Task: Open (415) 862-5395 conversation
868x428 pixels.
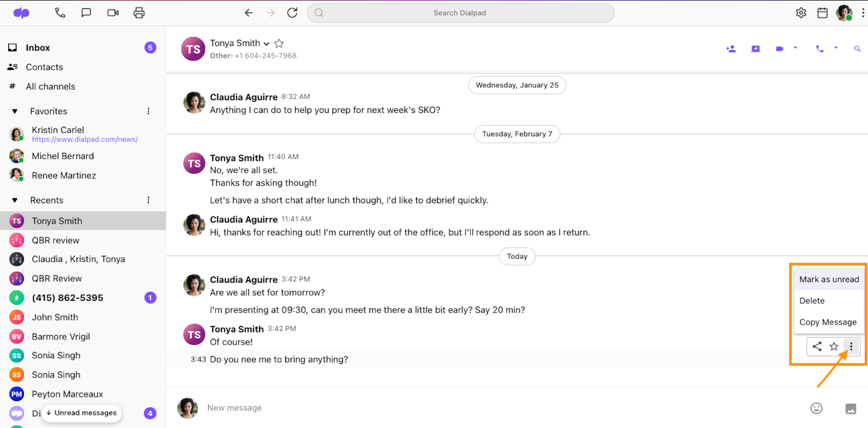Action: pyautogui.click(x=68, y=298)
